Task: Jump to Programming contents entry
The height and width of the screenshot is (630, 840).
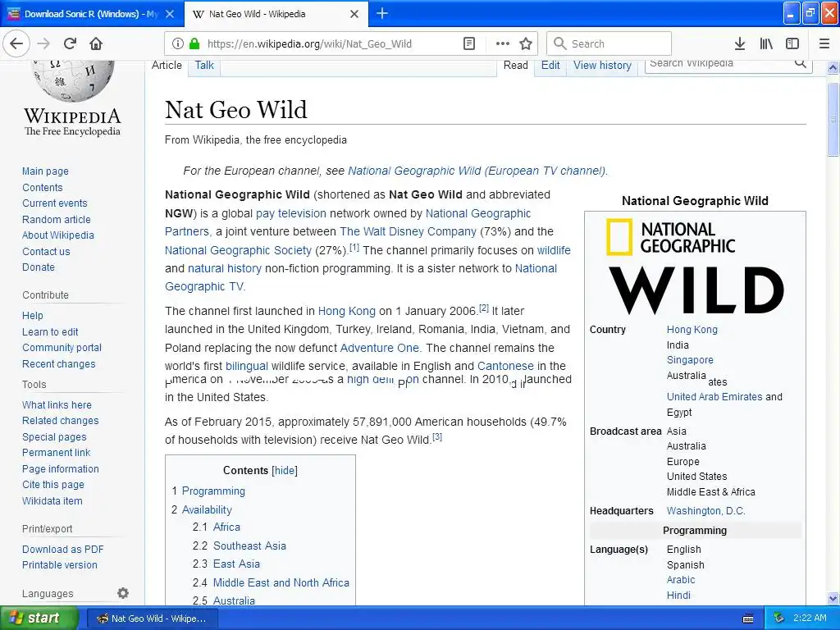Action: pos(213,491)
